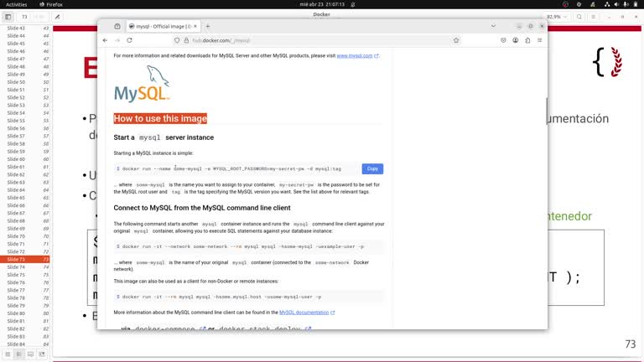644x362 pixels.
Task: Open the www.mysql.com link
Action: coord(355,56)
